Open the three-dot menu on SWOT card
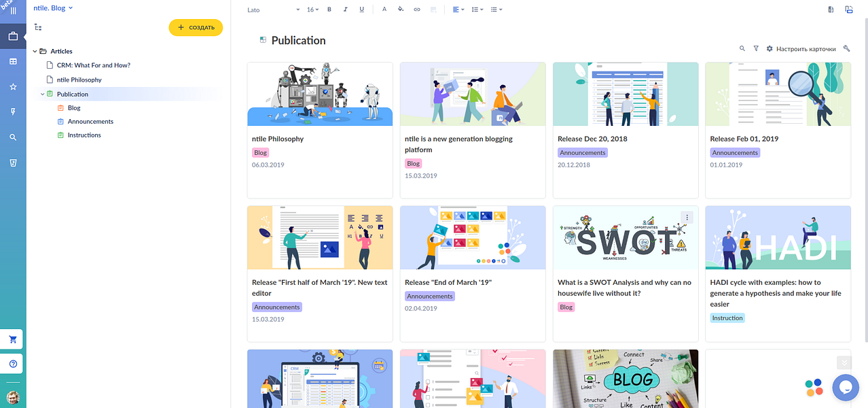This screenshot has height=408, width=868. coord(687,218)
